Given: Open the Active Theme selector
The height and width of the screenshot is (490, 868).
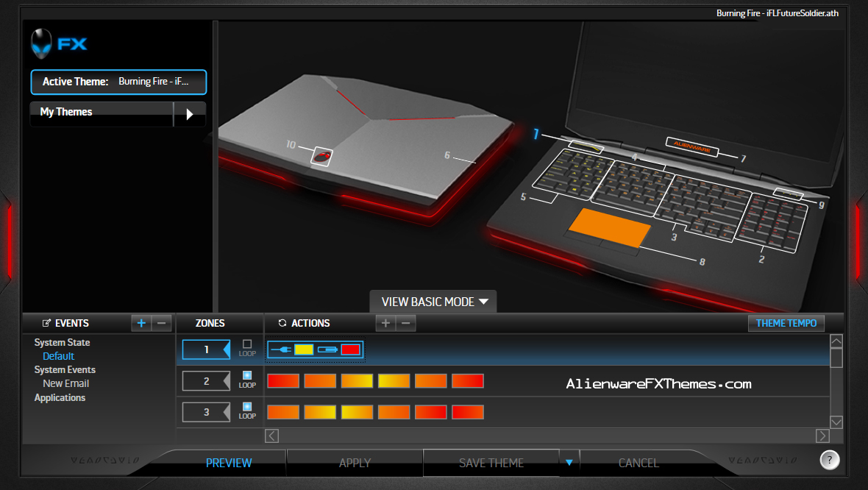Looking at the screenshot, I should [x=118, y=82].
